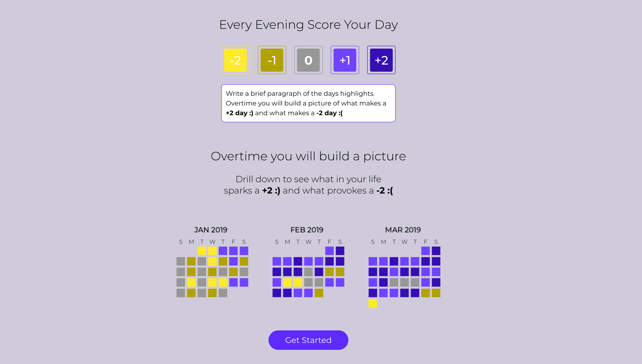Select the gray Wednesday in FEB 2019's third row
The image size is (642, 364).
(308, 272)
